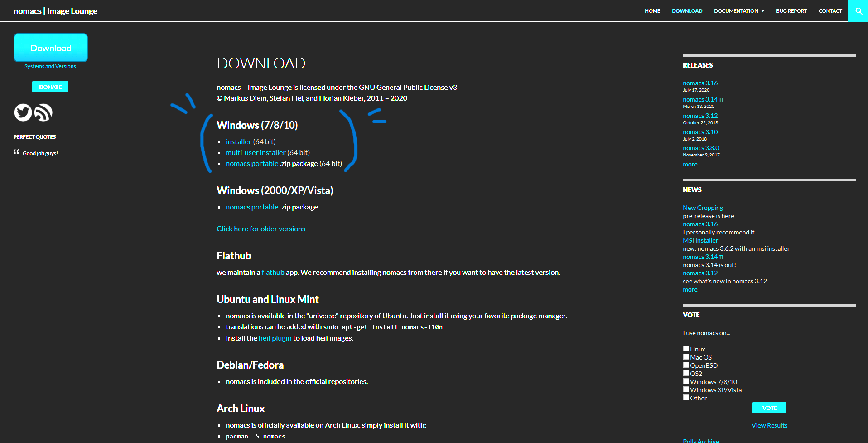Select the OpenBSD checkbox
The height and width of the screenshot is (443, 868).
point(686,365)
